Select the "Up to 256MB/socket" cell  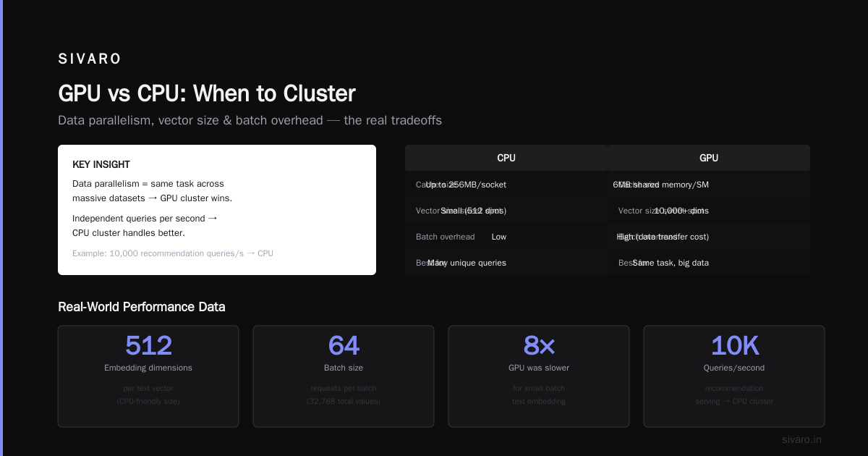tap(466, 185)
